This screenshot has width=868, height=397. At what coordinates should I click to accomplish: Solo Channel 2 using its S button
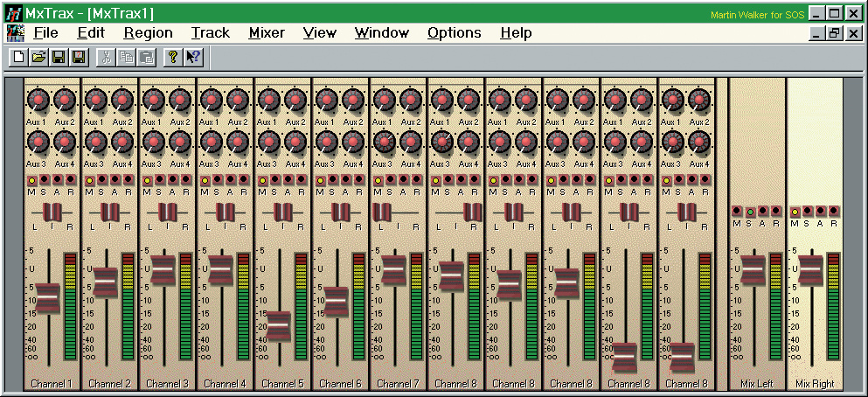[x=102, y=181]
